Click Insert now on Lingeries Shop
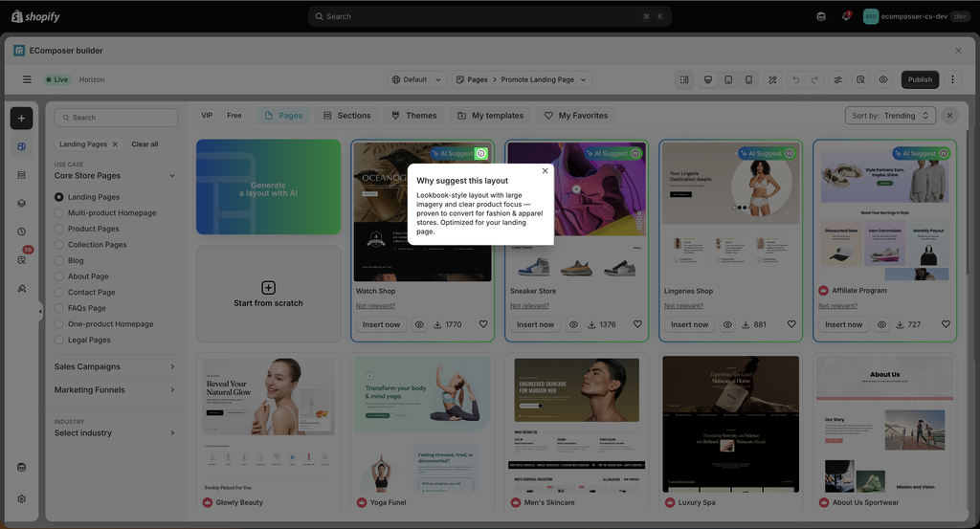Screen dimensions: 980x529 point(689,325)
